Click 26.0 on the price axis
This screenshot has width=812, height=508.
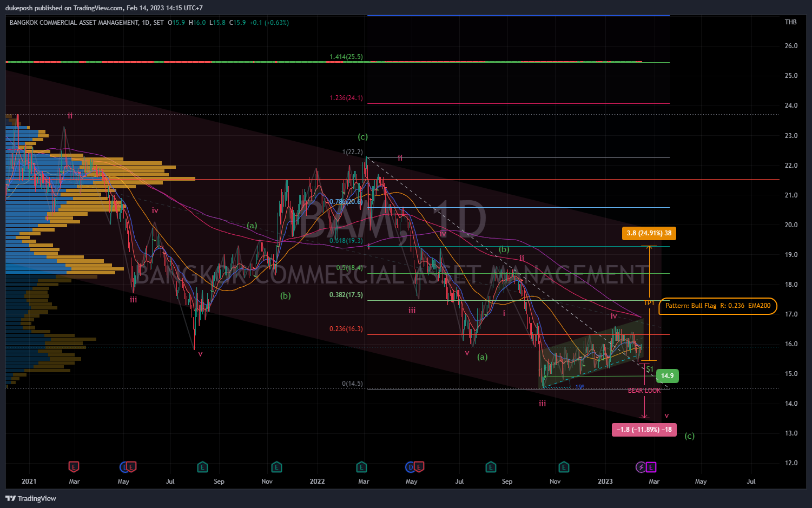791,46
